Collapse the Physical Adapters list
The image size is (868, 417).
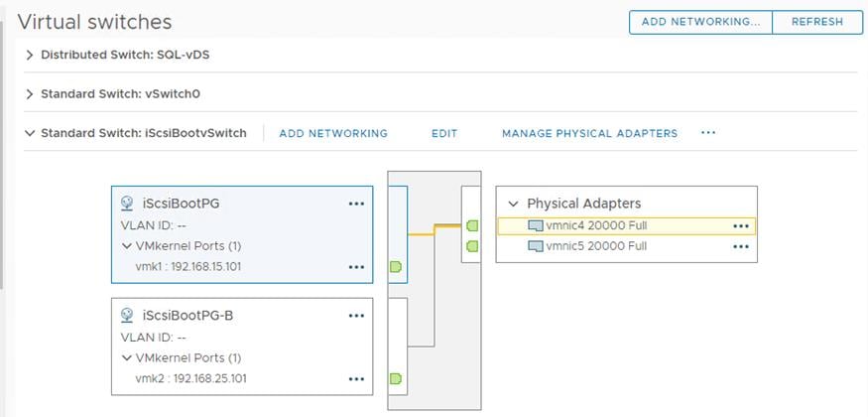pos(513,204)
